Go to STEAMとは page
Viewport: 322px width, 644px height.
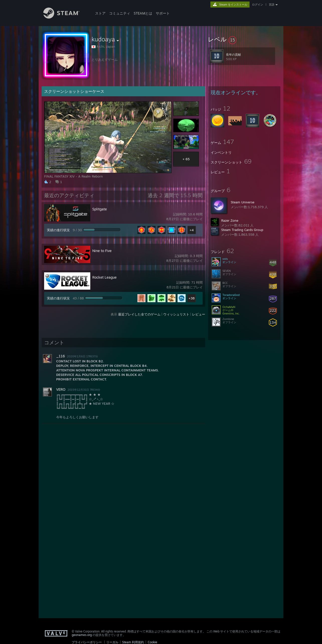[x=143, y=13]
